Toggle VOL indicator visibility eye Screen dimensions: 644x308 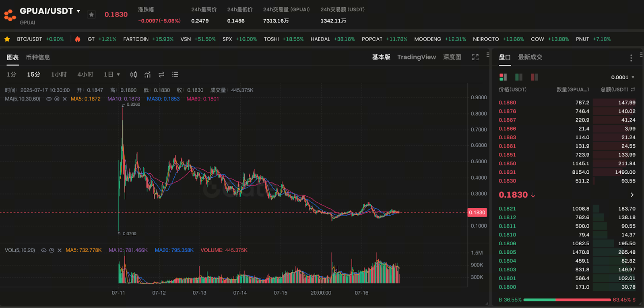43,250
